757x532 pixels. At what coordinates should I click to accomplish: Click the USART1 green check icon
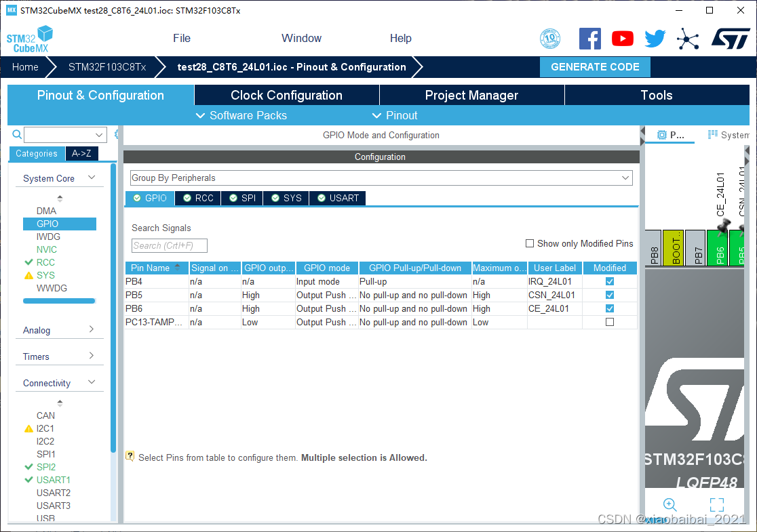click(x=28, y=480)
